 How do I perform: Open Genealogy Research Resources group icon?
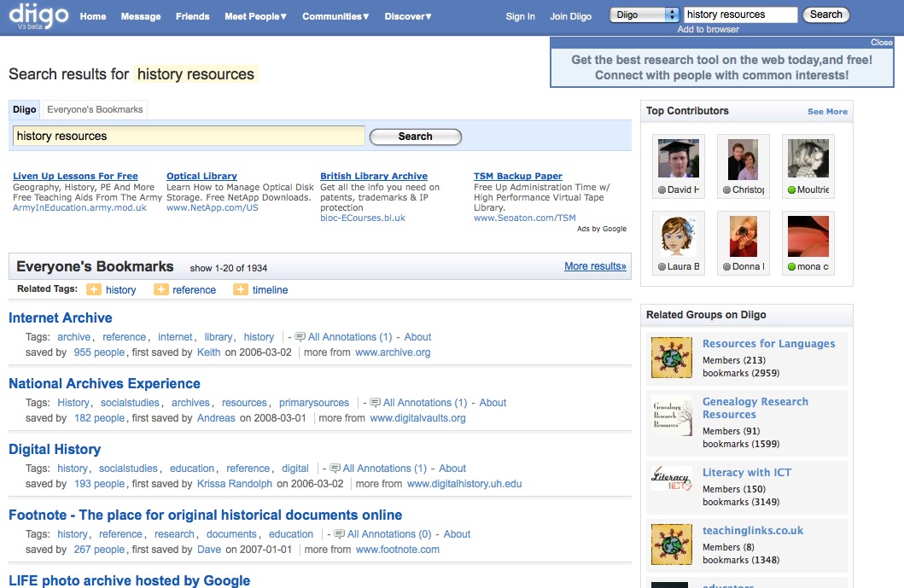(672, 416)
